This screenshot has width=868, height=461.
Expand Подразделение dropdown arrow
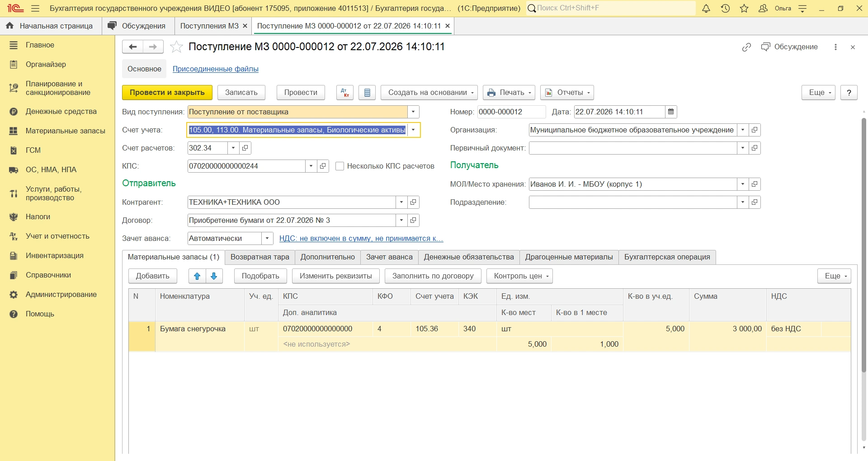click(743, 202)
